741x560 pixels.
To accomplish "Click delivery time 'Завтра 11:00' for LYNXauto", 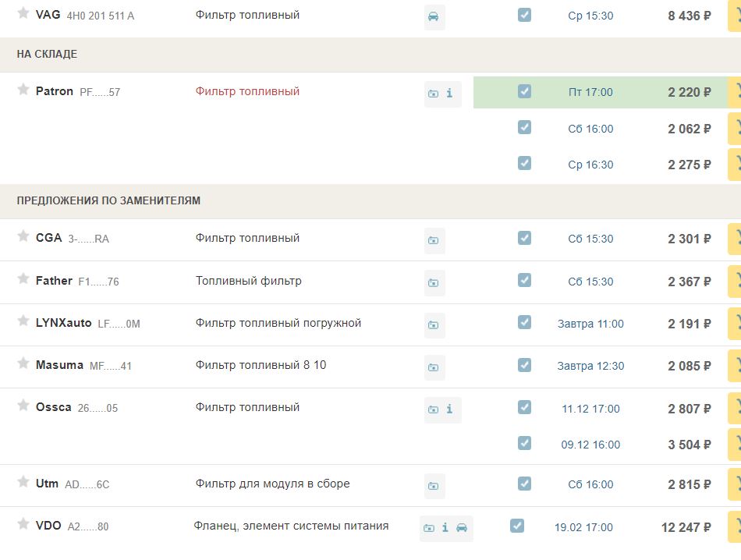I will point(590,324).
